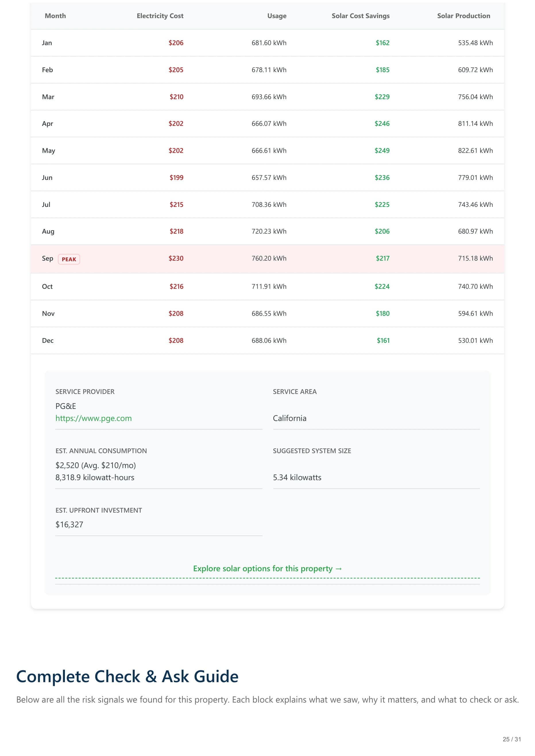Select the Solar Cost Savings column header
The height and width of the screenshot is (756, 535).
(360, 16)
